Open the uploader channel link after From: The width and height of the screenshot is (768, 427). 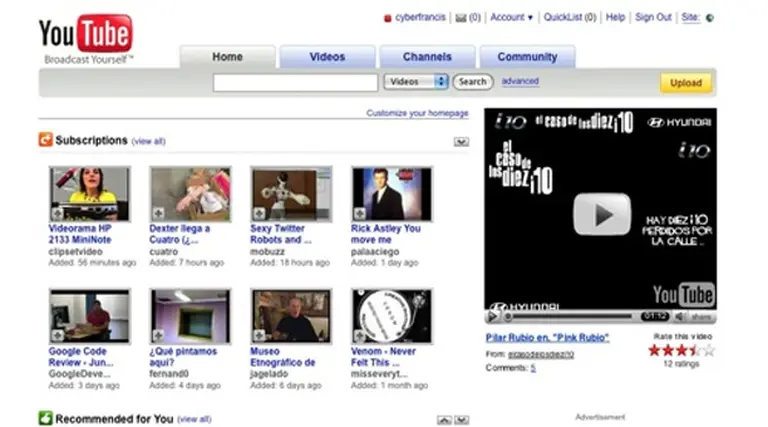point(541,354)
